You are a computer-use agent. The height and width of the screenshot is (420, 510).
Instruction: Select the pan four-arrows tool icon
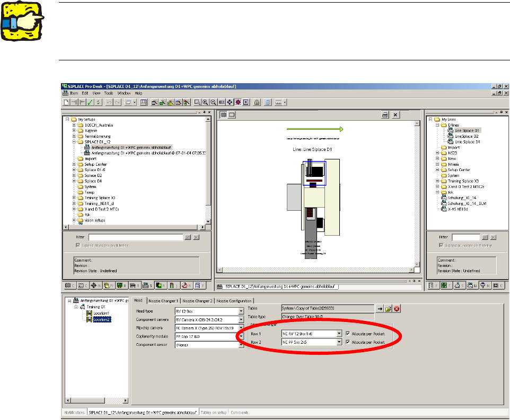(230, 102)
